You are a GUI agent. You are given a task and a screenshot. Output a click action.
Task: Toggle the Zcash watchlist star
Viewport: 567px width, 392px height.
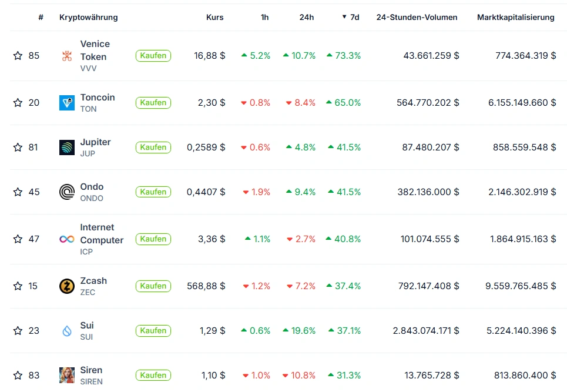click(x=18, y=286)
